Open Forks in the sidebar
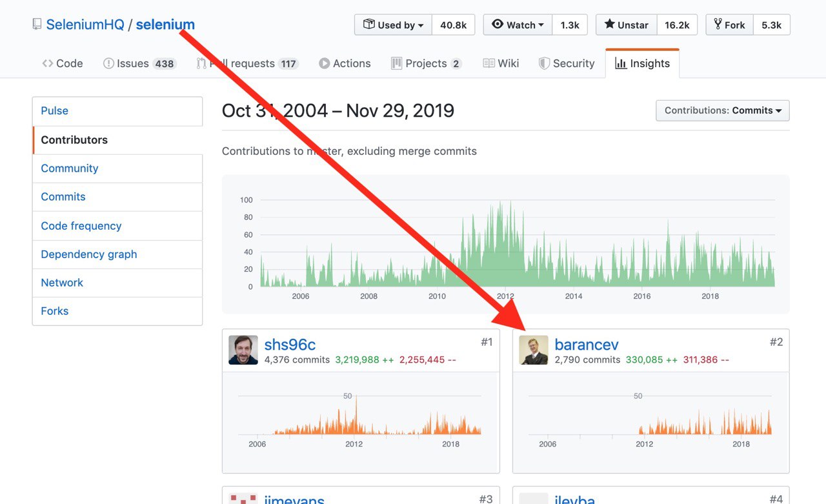 click(x=117, y=311)
